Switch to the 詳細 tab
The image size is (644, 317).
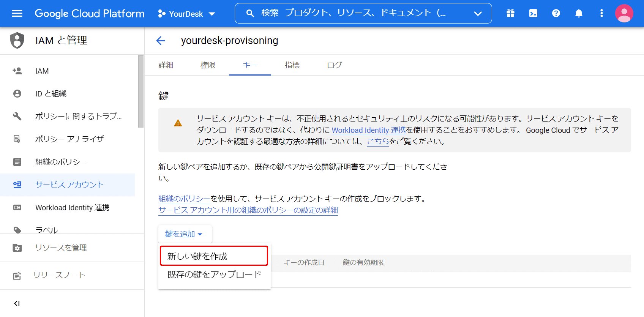[166, 65]
